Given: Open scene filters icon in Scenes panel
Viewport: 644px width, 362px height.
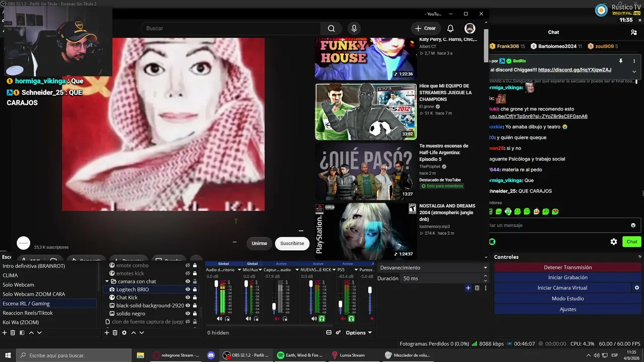Looking at the screenshot, I should 22,333.
